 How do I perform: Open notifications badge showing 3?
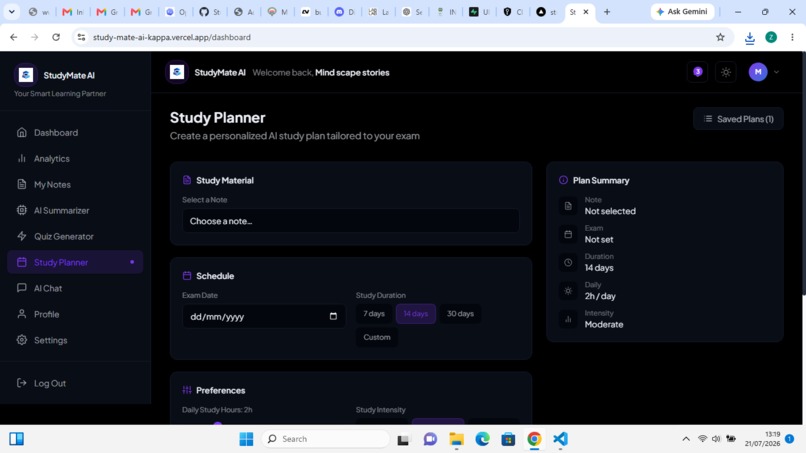pyautogui.click(x=698, y=72)
